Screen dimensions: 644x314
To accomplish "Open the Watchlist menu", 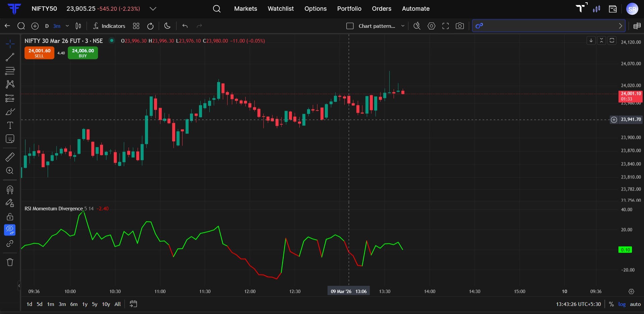I will pyautogui.click(x=281, y=9).
